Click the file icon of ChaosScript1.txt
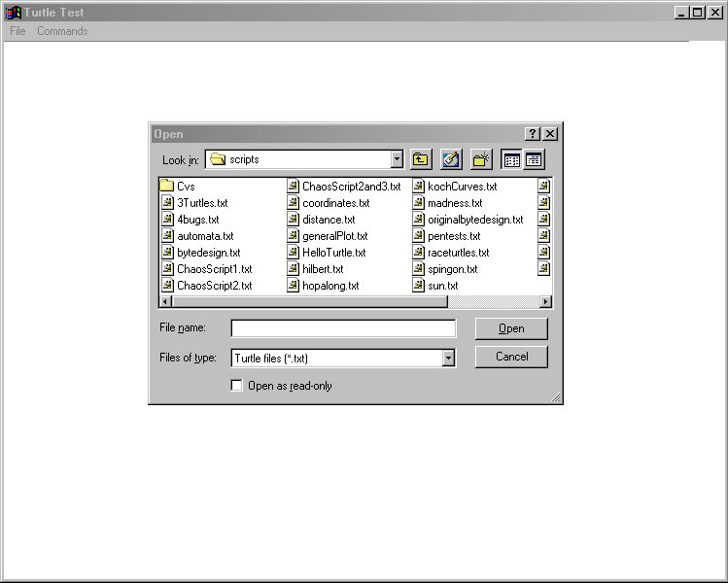Screen dimensions: 728x583 click(x=167, y=269)
